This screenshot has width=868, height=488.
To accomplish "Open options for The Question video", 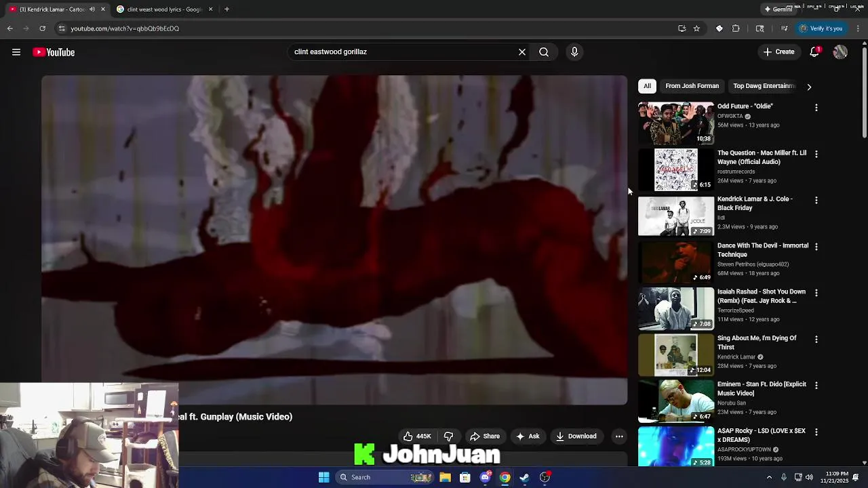I will pos(816,154).
